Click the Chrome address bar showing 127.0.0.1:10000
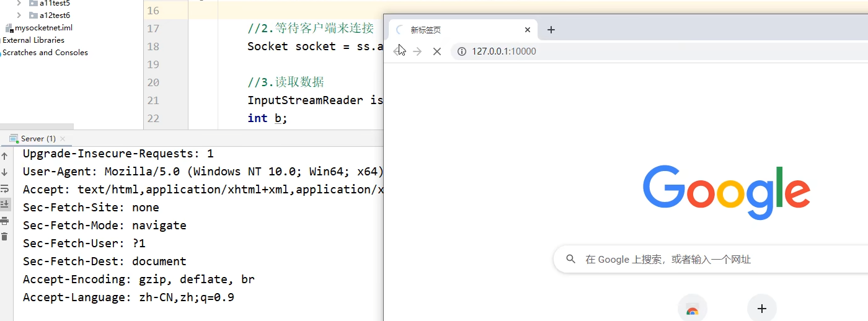 [x=660, y=51]
